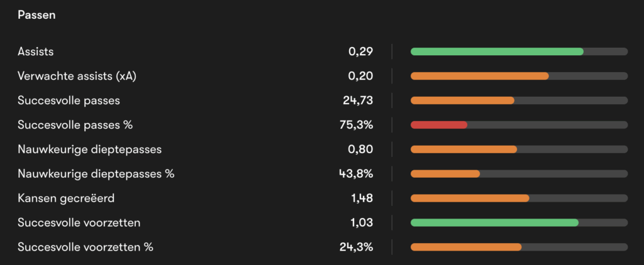Click the green Assists progress bar
Image resolution: width=644 pixels, height=265 pixels.
click(x=497, y=51)
